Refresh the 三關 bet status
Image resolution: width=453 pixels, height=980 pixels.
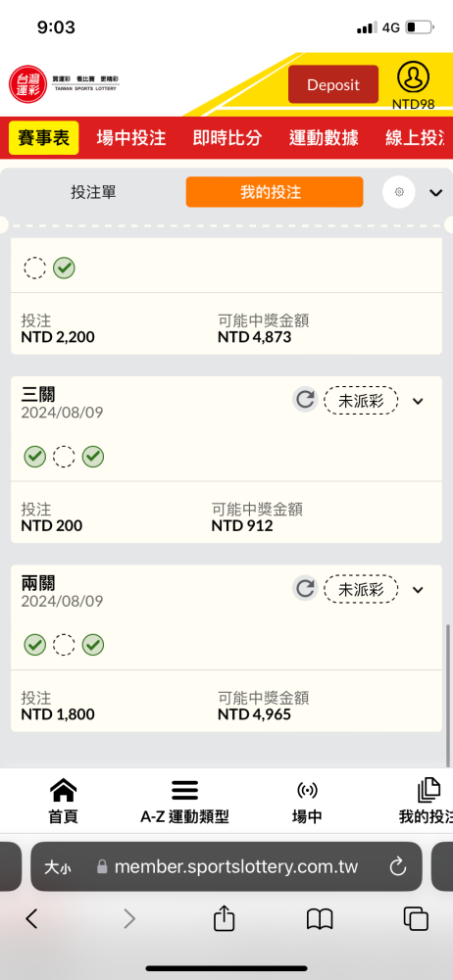[x=305, y=400]
